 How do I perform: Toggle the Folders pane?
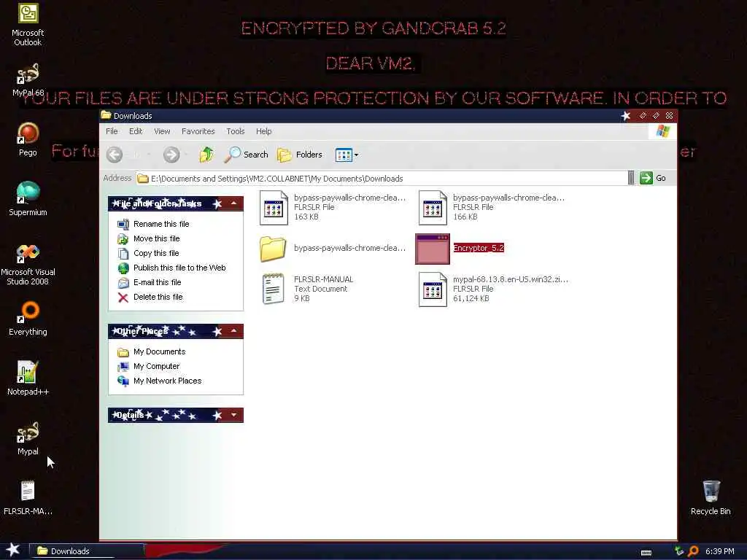click(300, 155)
